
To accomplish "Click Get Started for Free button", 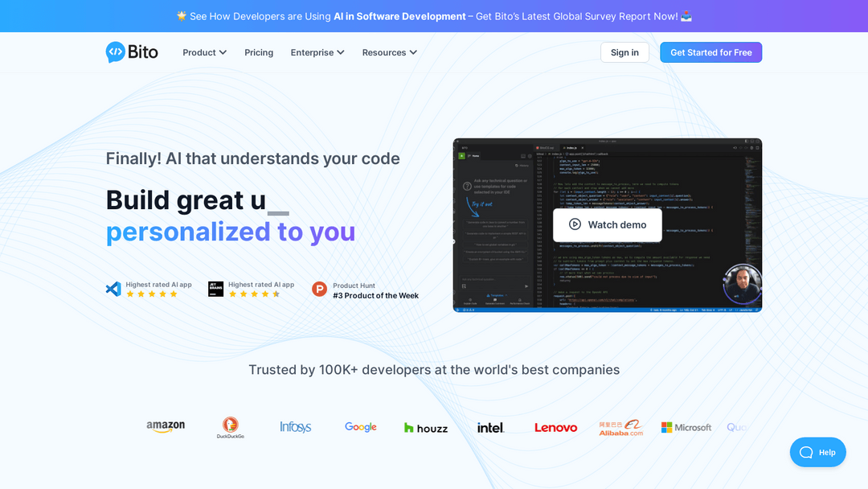I will (x=710, y=52).
